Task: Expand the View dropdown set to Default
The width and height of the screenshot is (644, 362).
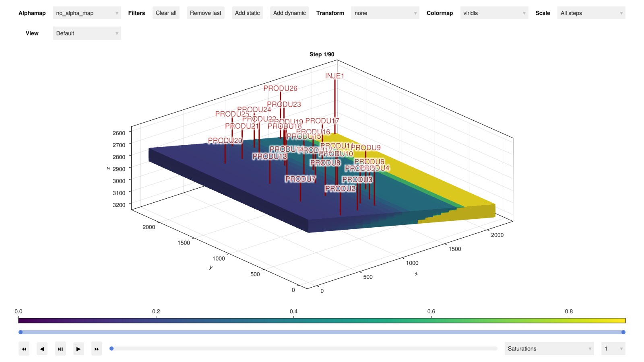Action: coord(87,33)
